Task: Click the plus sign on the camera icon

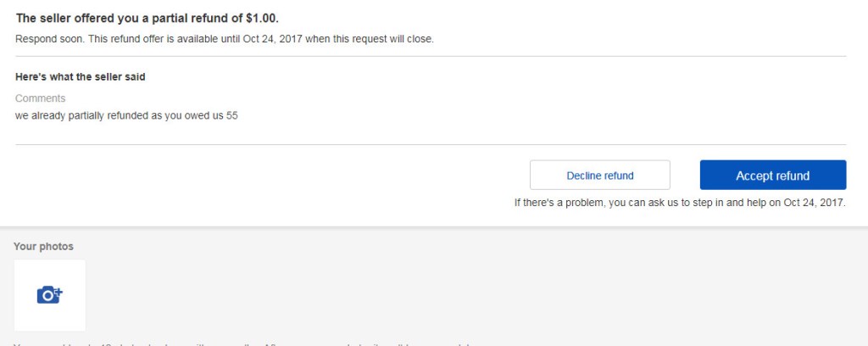Action: (x=58, y=291)
